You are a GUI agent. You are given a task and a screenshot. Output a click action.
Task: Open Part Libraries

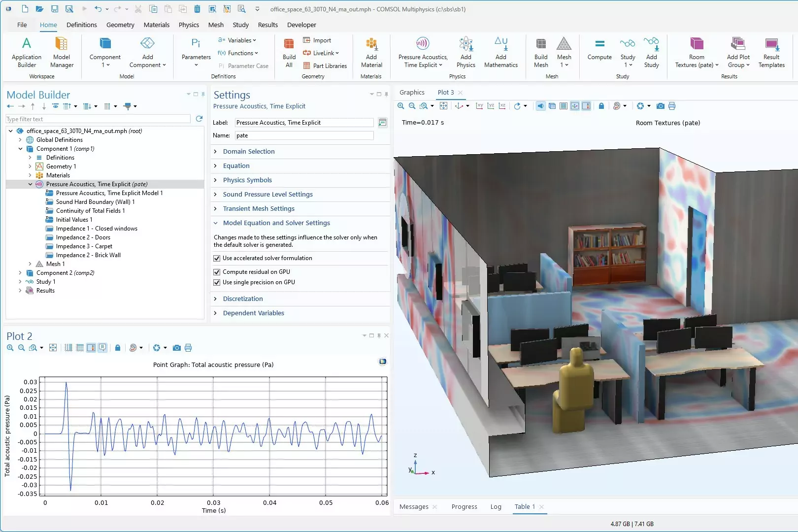tap(325, 66)
